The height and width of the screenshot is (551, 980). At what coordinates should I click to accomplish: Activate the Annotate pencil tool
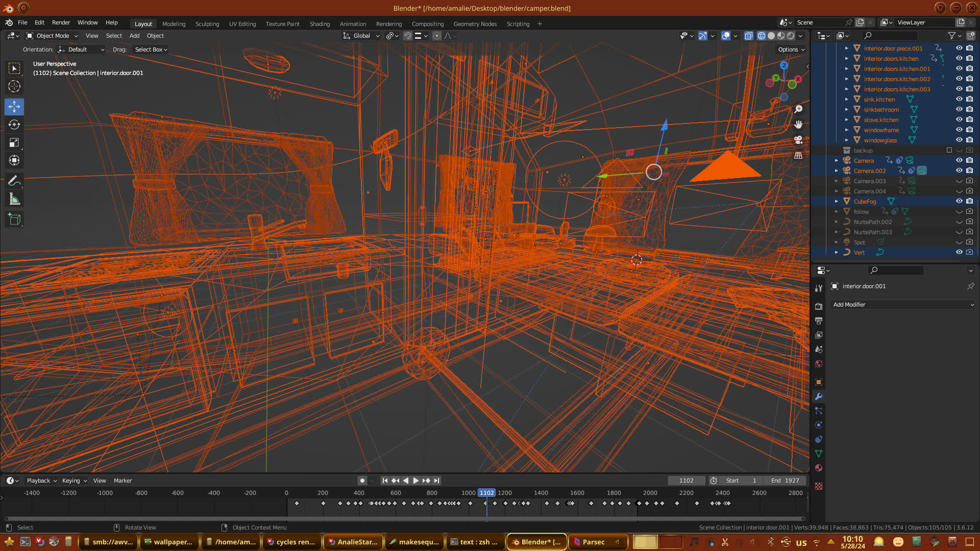tap(14, 181)
